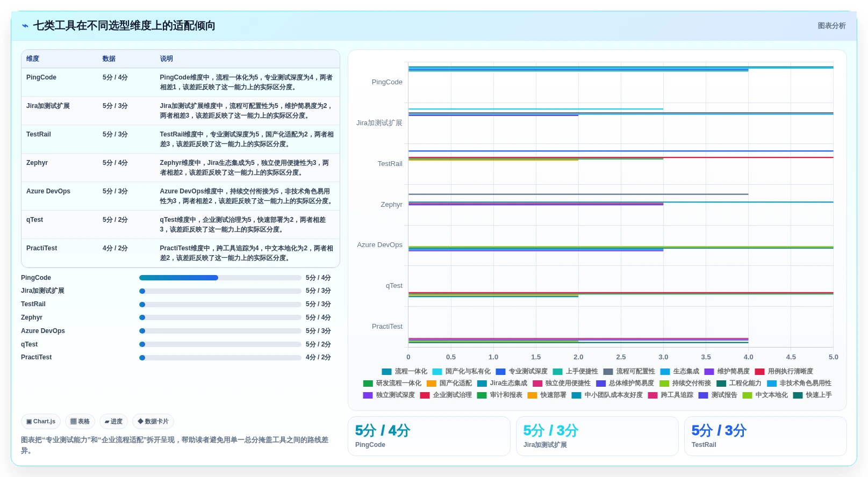This screenshot has height=477, width=868.
Task: Open the Jira加测试扩展 5分 / 3分 data card
Action: click(597, 436)
